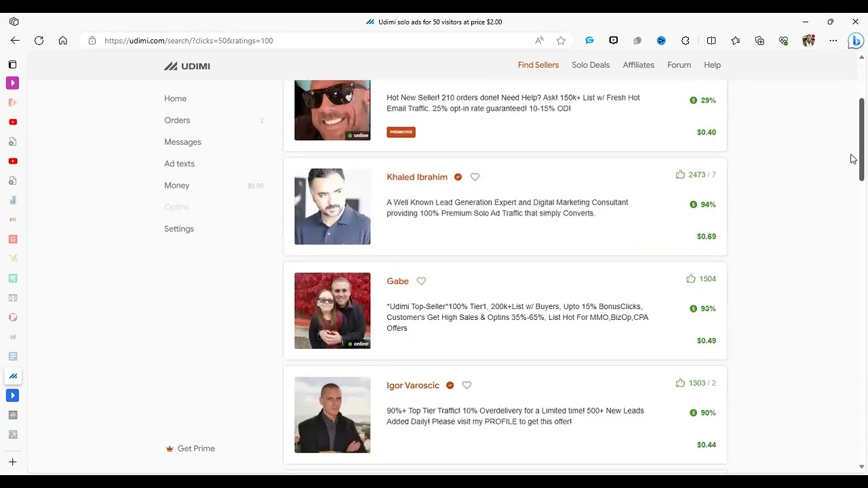Open browser Settings and more menu
This screenshot has width=868, height=488.
tap(833, 41)
